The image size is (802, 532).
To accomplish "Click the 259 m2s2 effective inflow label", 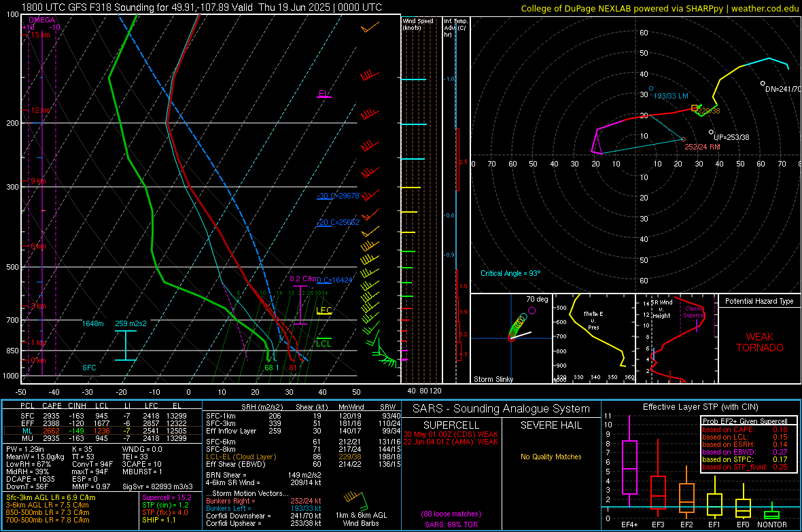I will point(131,323).
